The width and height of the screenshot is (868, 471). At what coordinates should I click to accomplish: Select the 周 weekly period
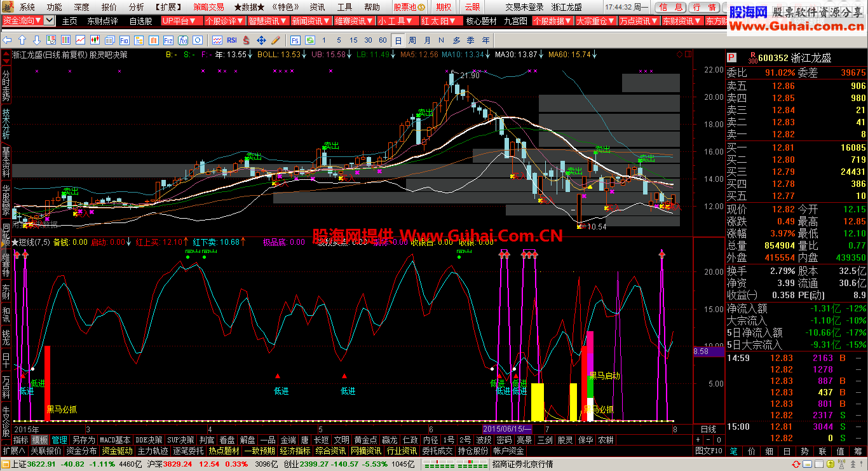coord(412,40)
